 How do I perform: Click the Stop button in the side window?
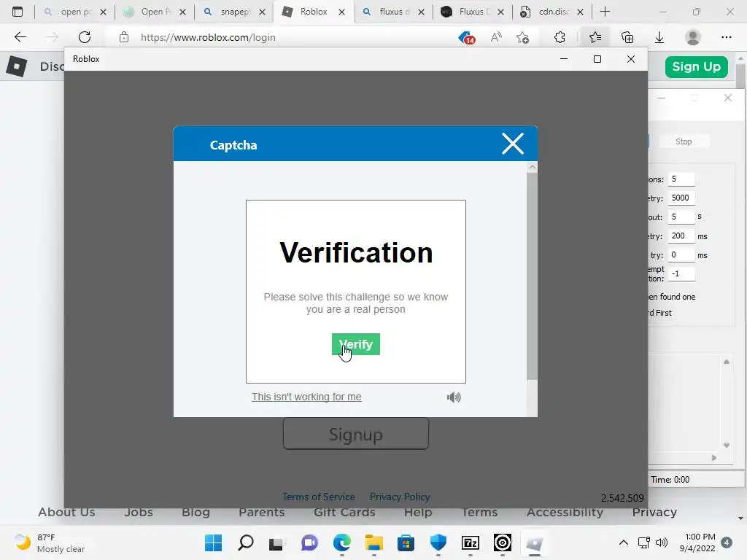pyautogui.click(x=683, y=141)
